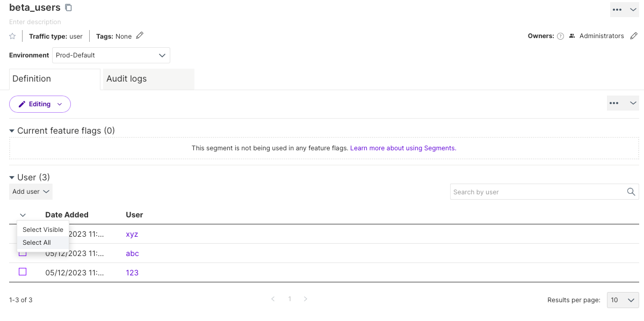
Task: Expand the Add user dropdown
Action: point(31,192)
